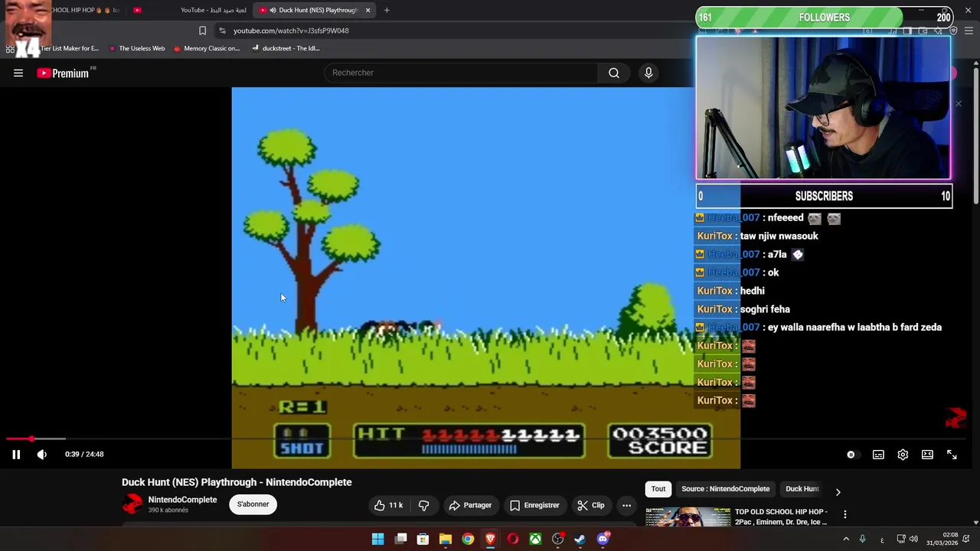
Task: Click the 390 k abonnés text
Action: click(x=168, y=510)
